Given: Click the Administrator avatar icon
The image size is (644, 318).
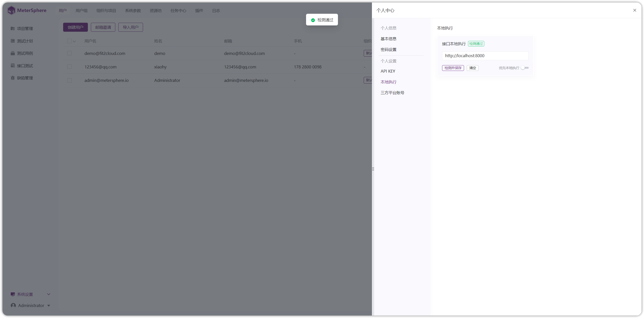Looking at the screenshot, I should click(x=13, y=306).
